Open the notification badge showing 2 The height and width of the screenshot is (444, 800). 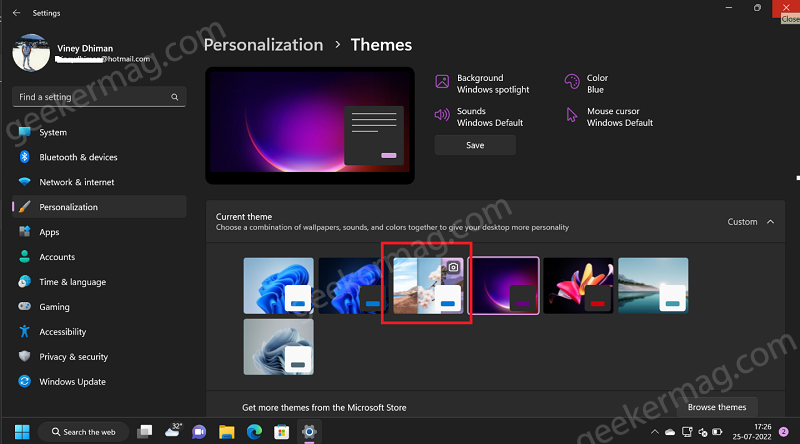click(x=784, y=432)
